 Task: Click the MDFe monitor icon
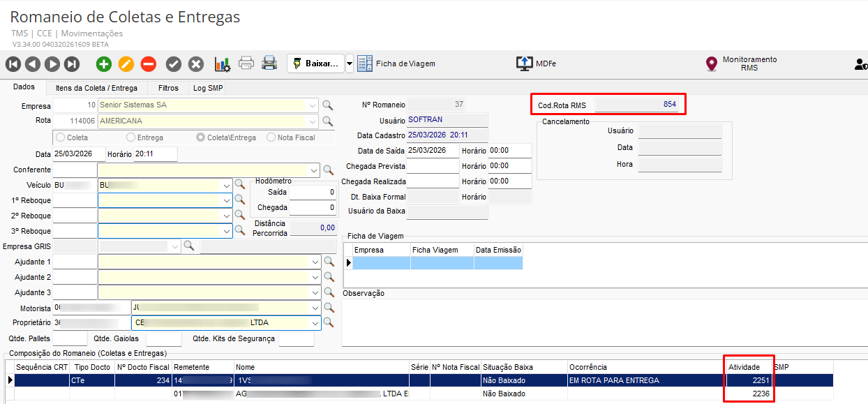pyautogui.click(x=524, y=63)
